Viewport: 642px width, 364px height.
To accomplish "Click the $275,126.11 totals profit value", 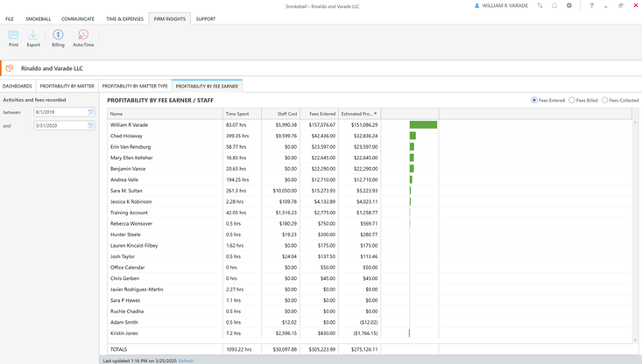I will [364, 349].
